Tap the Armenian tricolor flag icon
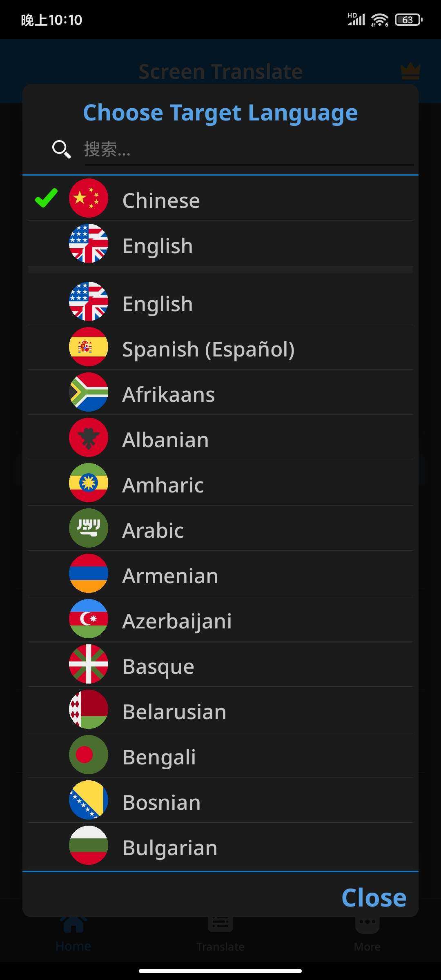Image resolution: width=441 pixels, height=980 pixels. click(89, 573)
